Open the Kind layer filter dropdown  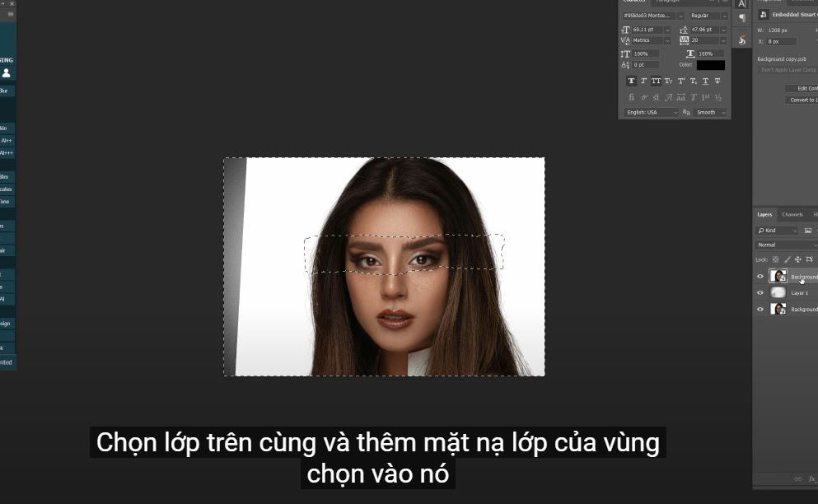778,231
